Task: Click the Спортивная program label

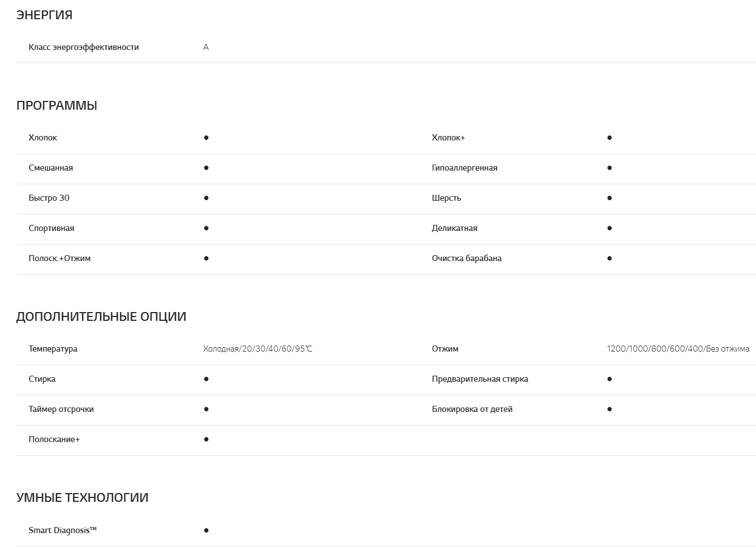Action: coord(51,228)
